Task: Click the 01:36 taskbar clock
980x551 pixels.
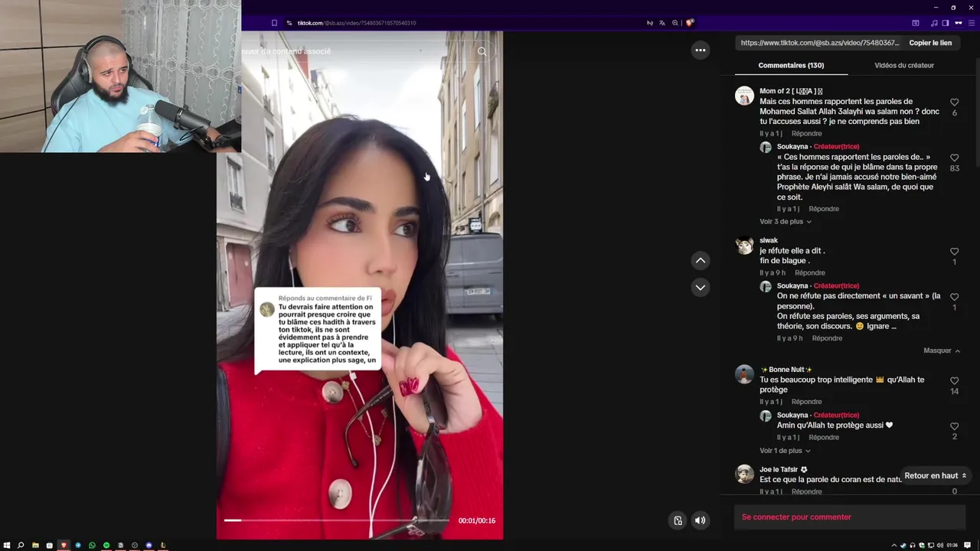Action: coord(952,546)
